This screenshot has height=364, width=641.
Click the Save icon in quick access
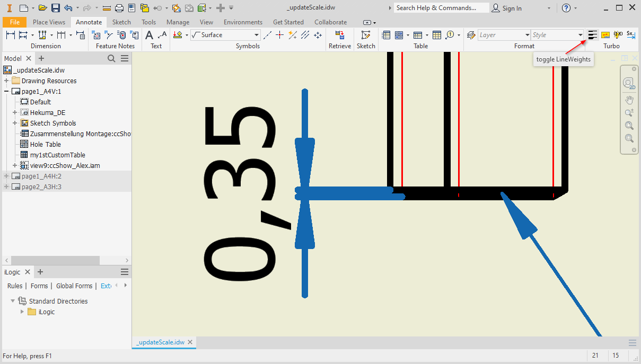pos(56,8)
